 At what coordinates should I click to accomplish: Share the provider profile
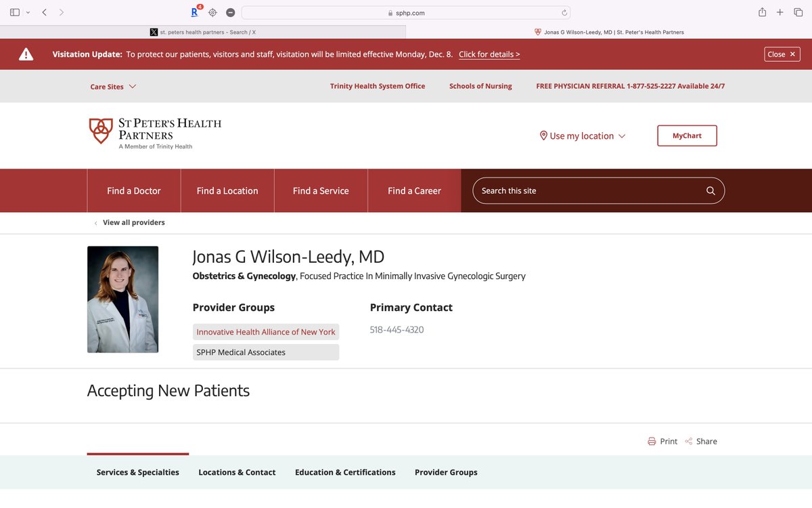(701, 441)
